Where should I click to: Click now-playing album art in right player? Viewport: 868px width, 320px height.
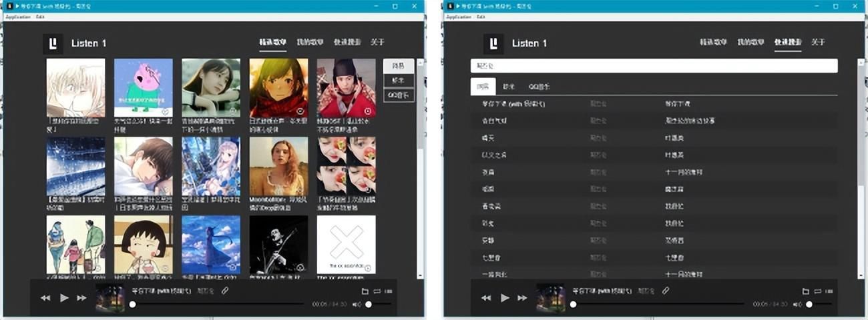click(551, 298)
